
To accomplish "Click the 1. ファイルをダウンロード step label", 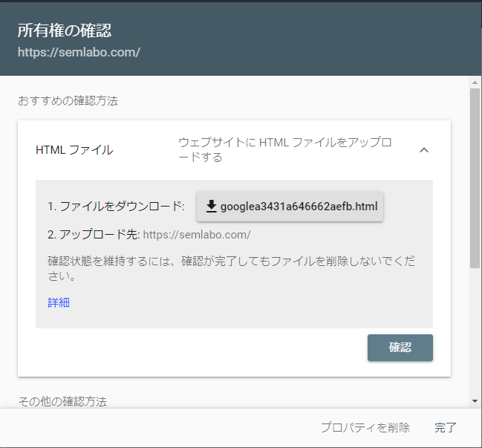I will coord(115,206).
